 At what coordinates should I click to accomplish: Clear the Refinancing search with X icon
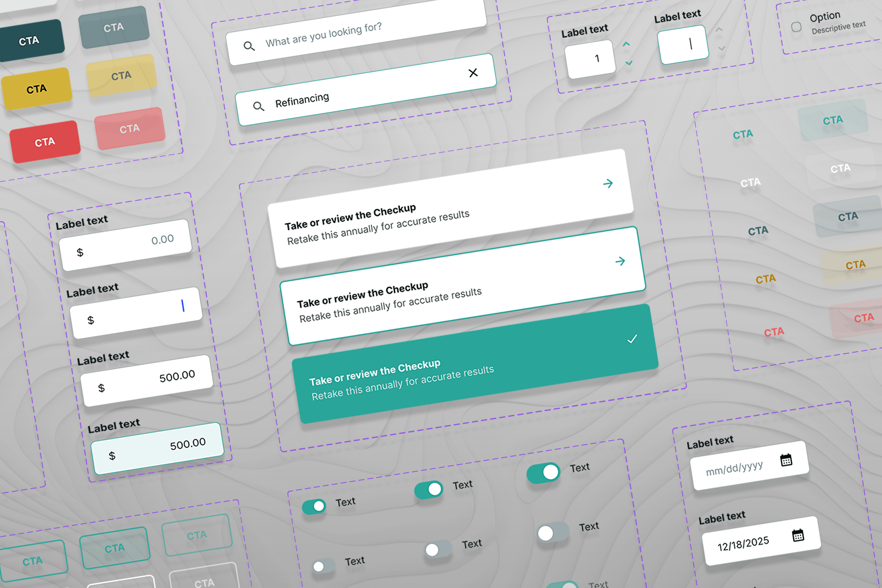tap(473, 73)
